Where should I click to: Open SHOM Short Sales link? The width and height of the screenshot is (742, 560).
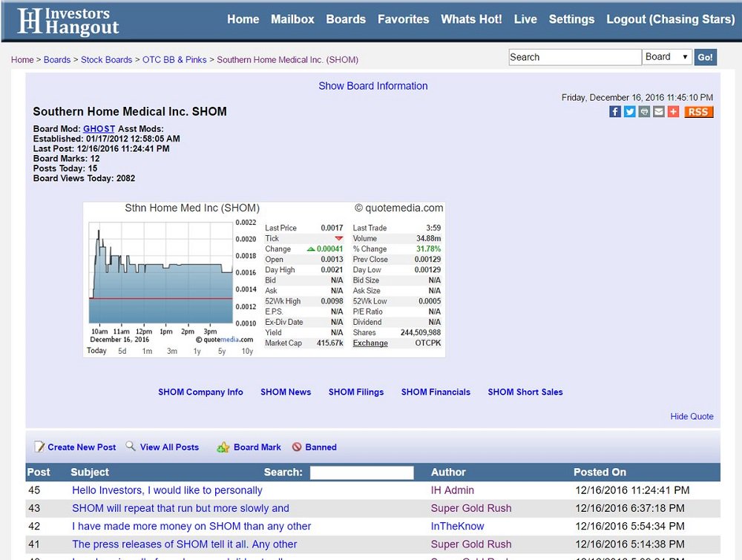[525, 392]
